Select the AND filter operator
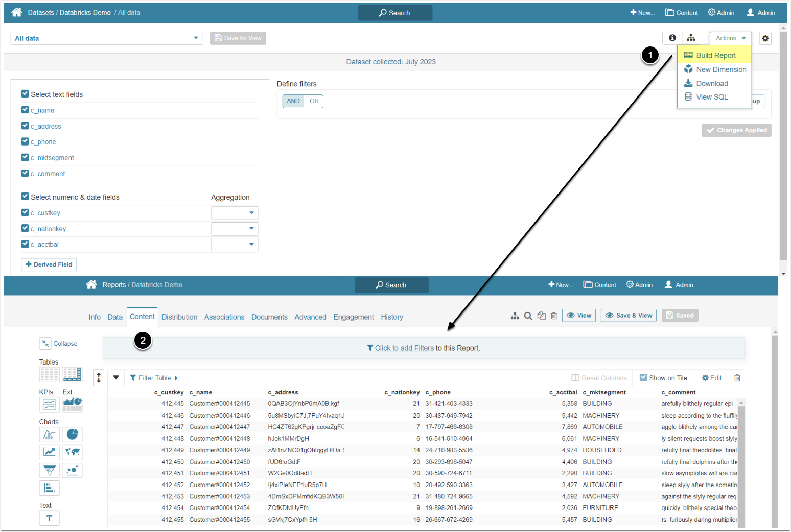 click(293, 101)
